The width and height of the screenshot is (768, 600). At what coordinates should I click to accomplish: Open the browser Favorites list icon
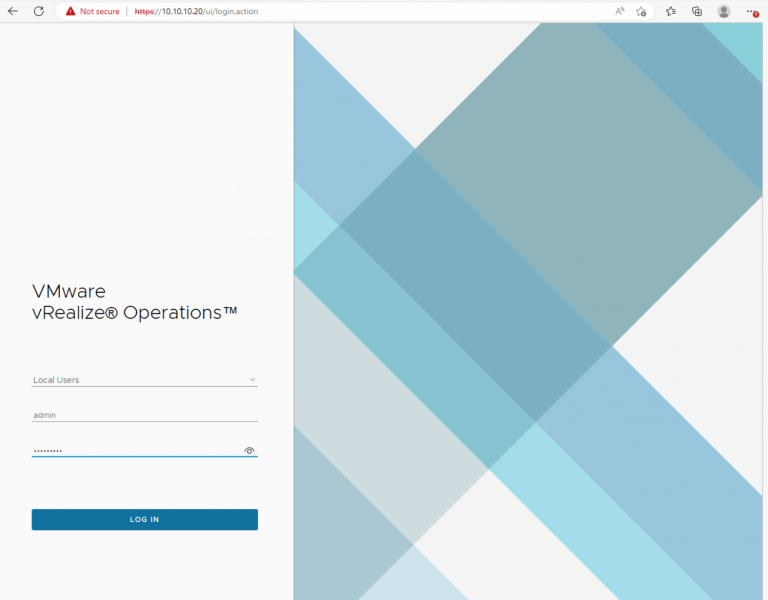671,11
